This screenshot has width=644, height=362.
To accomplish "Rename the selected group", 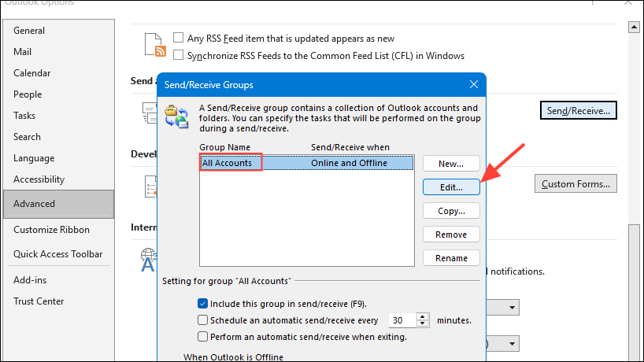I will pos(451,258).
